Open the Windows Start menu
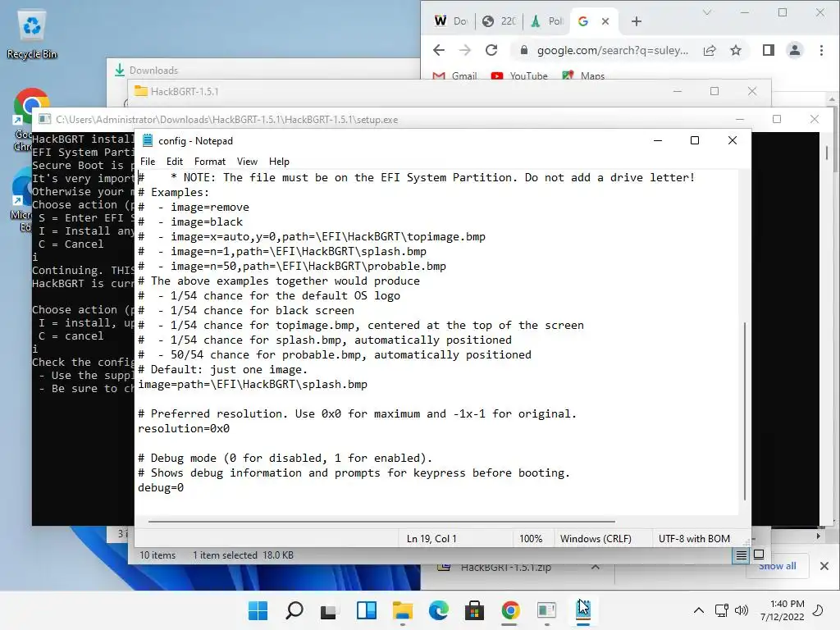 tap(258, 610)
